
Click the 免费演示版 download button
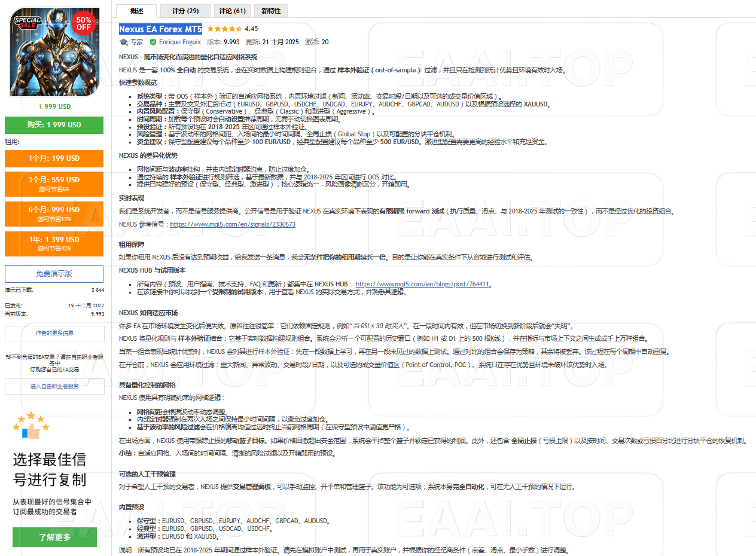(54, 273)
